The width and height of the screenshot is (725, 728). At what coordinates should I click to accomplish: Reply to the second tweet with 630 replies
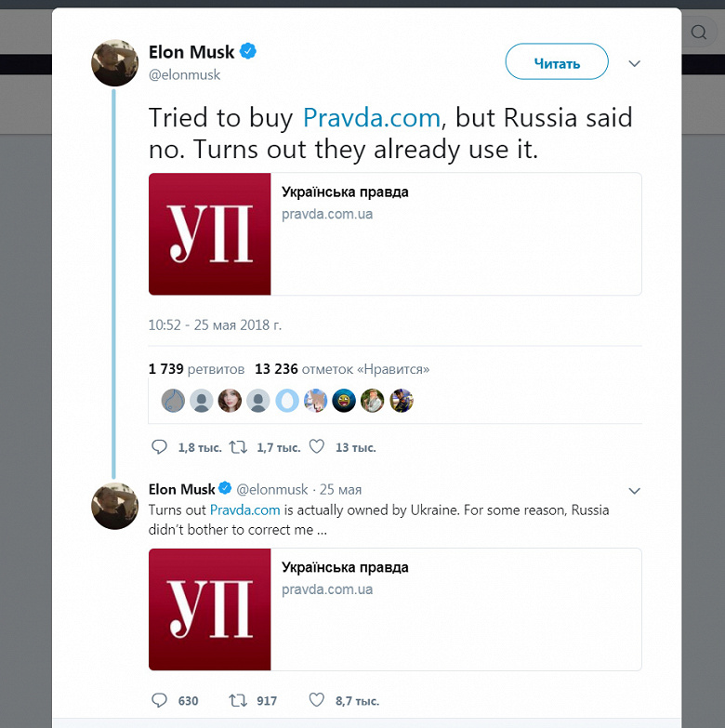pyautogui.click(x=159, y=700)
